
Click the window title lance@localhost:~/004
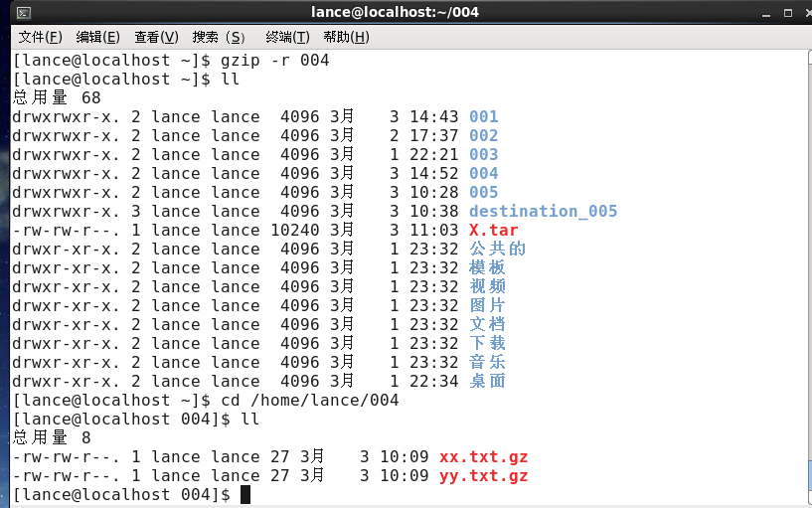pyautogui.click(x=396, y=13)
